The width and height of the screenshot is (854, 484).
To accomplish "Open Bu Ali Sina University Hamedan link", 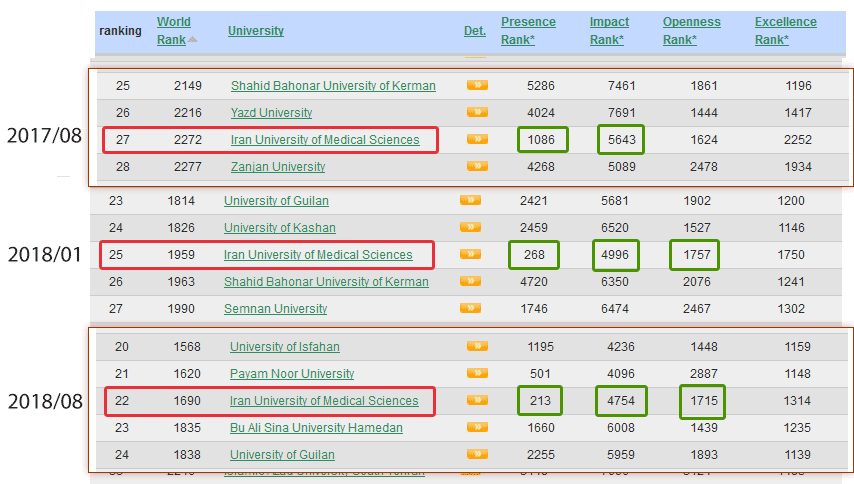I will click(316, 428).
